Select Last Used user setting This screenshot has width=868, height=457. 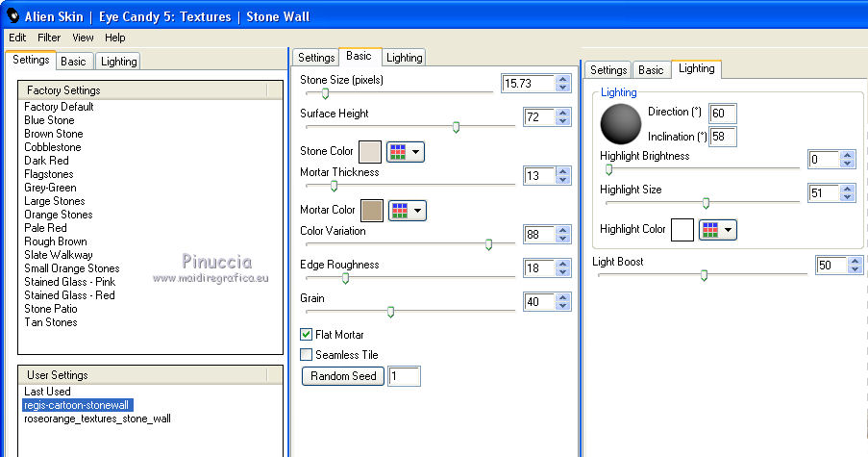pyautogui.click(x=47, y=392)
